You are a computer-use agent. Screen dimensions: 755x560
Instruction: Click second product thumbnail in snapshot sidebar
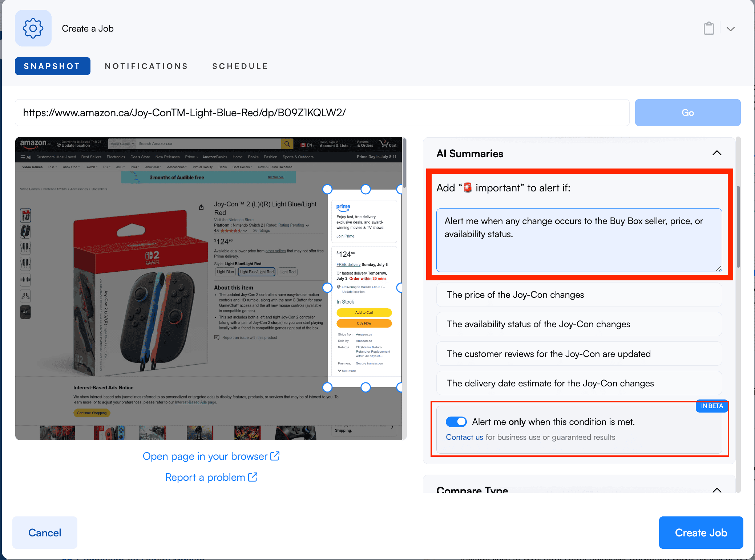click(x=25, y=232)
